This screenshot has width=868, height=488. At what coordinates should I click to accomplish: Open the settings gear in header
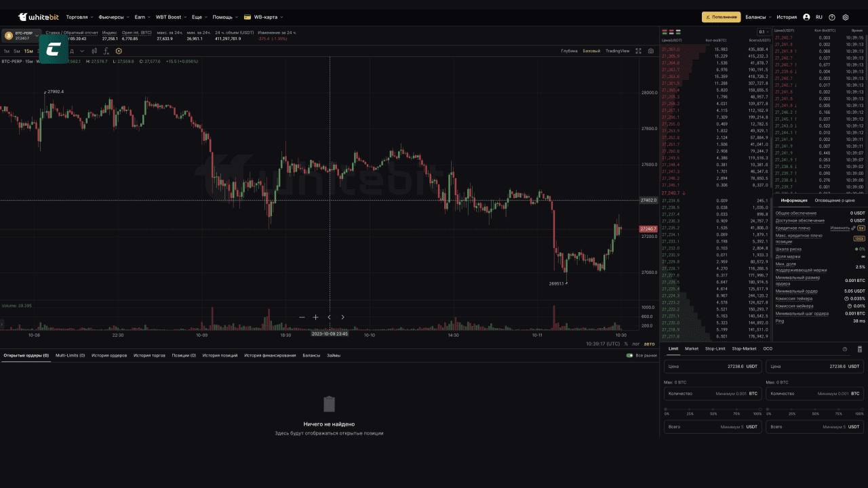click(846, 17)
